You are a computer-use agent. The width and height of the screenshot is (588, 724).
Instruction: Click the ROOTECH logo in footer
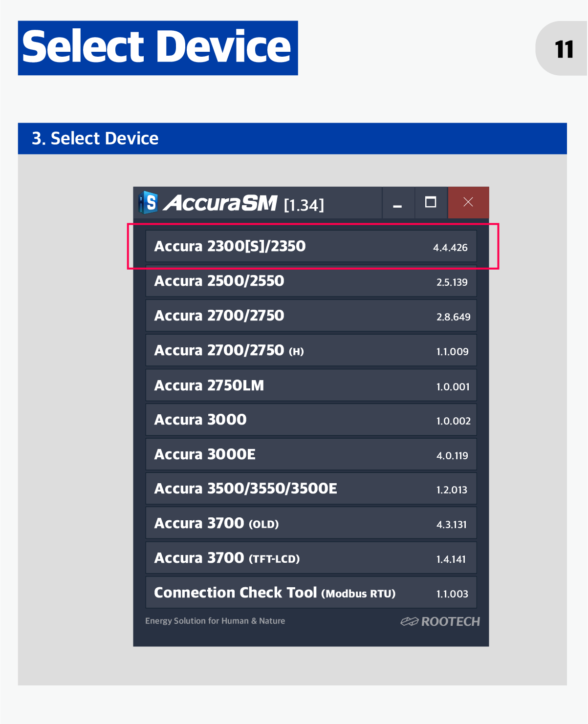(x=440, y=621)
